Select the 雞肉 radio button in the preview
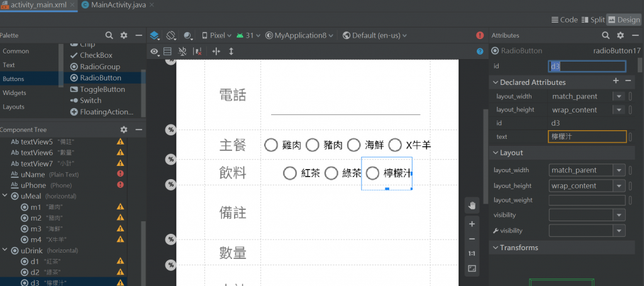The height and width of the screenshot is (286, 644). (x=284, y=145)
